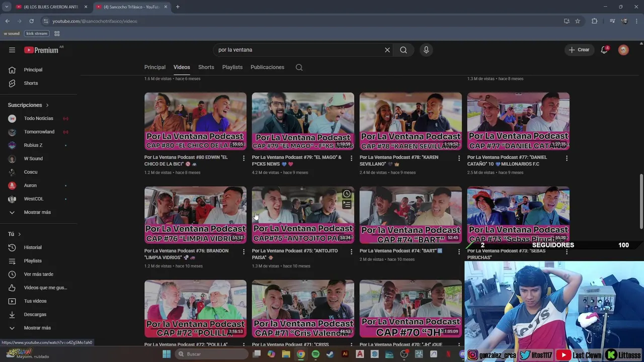This screenshot has height=362, width=644.
Task: Play CAP #74 Bart thumbnail
Action: pos(411,215)
